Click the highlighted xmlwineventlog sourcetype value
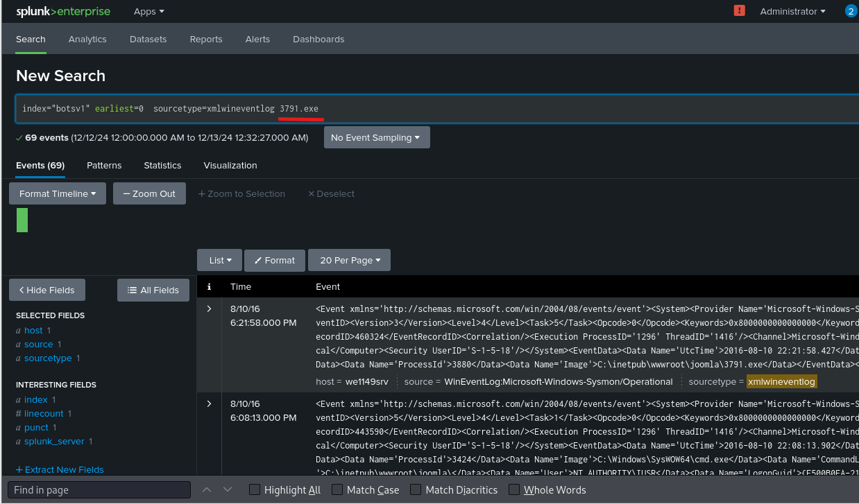859x504 pixels. click(x=781, y=381)
